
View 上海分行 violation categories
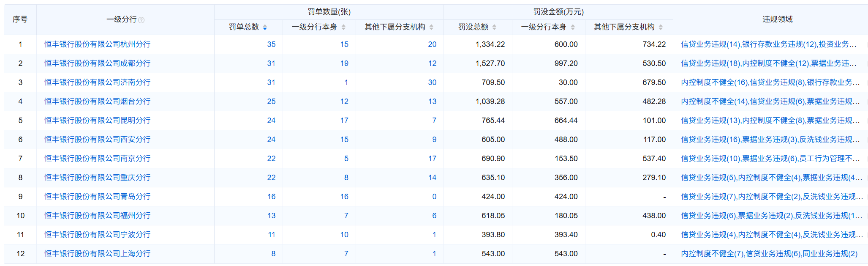tap(769, 254)
